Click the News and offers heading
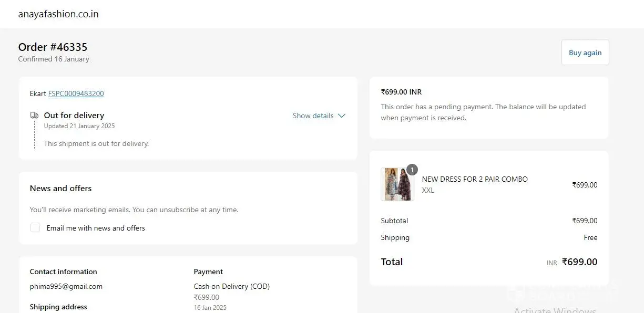This screenshot has height=313, width=644. click(60, 188)
